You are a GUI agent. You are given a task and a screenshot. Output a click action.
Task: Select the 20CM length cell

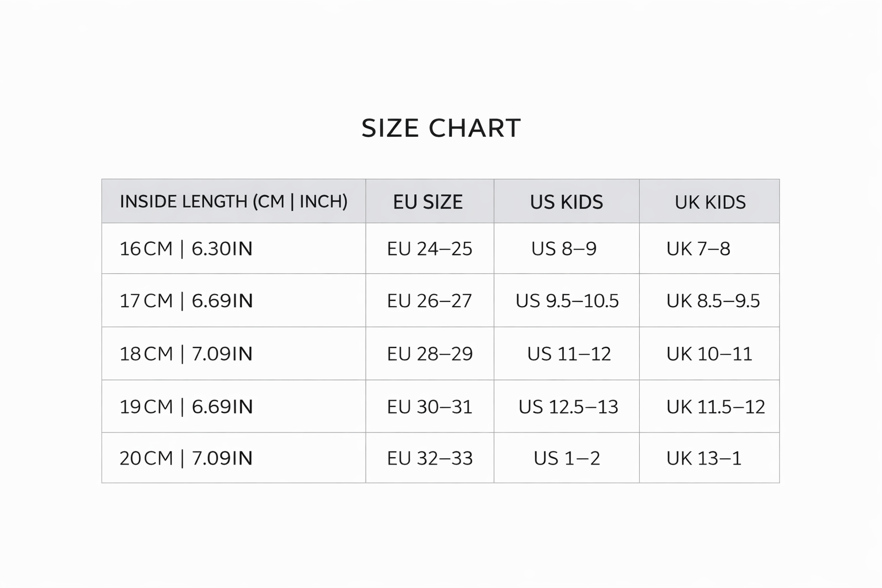coord(186,458)
